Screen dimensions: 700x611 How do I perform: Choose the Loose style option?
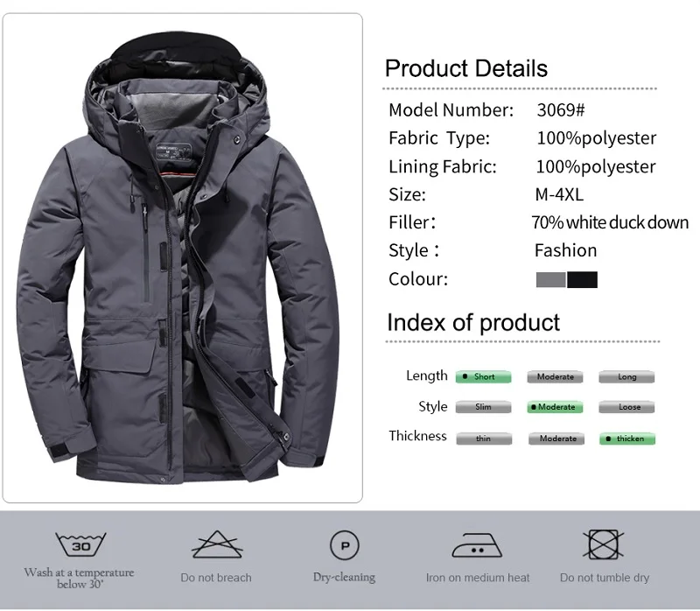click(x=626, y=407)
